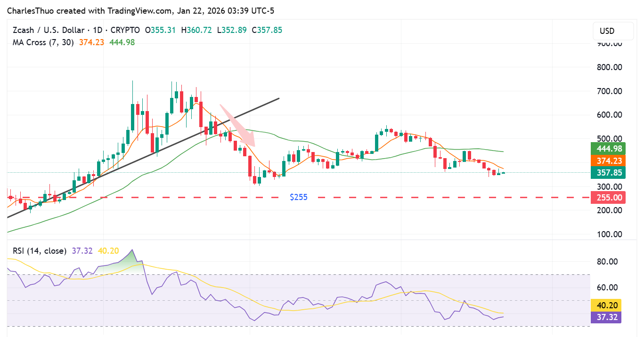Select the blue $255 text annotation
The width and height of the screenshot is (644, 337).
(299, 197)
